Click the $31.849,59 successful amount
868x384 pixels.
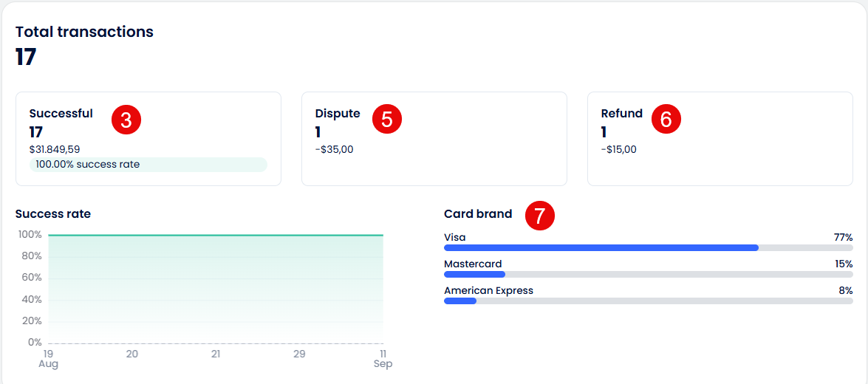click(x=55, y=149)
